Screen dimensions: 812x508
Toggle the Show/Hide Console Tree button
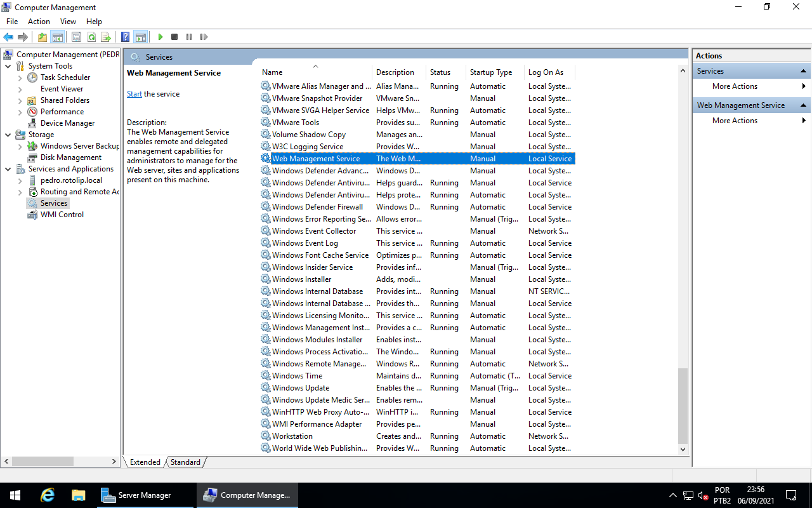(x=57, y=37)
